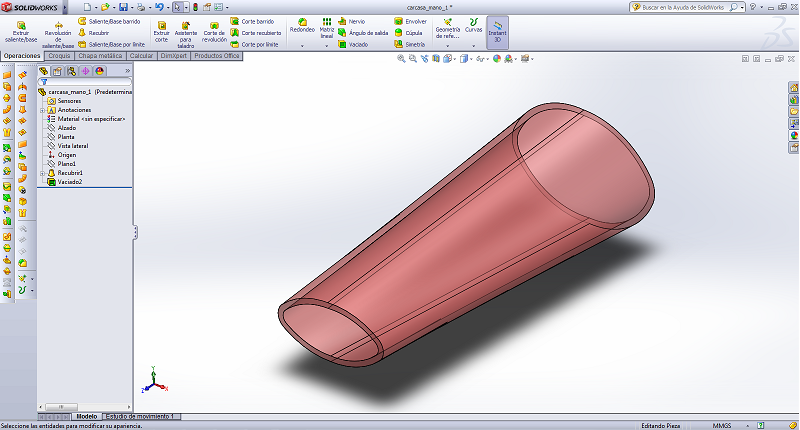The image size is (800, 430).
Task: Click the Help question mark icon
Action: tap(753, 7)
